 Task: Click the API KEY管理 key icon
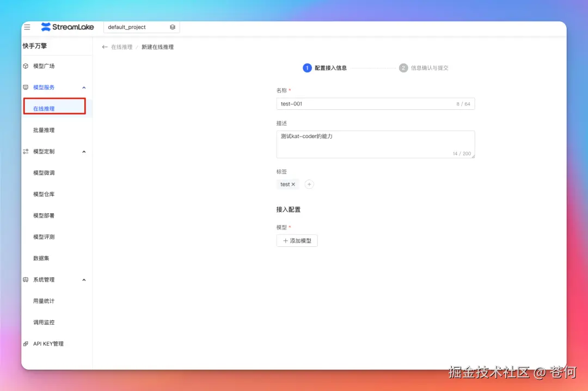click(x=25, y=343)
